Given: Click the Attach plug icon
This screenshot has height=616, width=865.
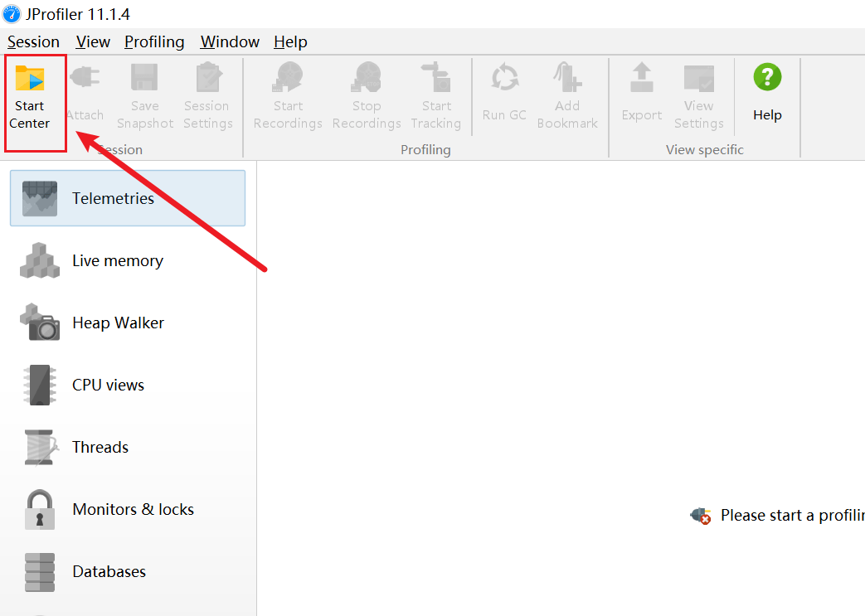Looking at the screenshot, I should click(85, 80).
